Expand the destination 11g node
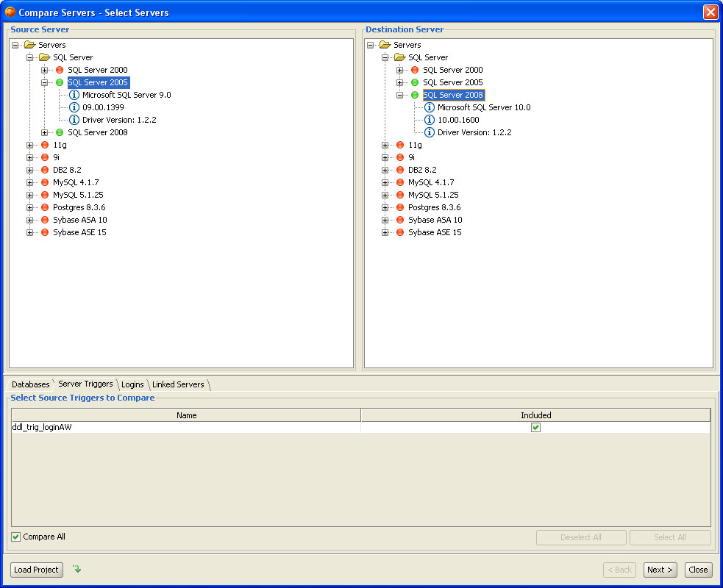Viewport: 723px width, 588px height. [x=385, y=145]
